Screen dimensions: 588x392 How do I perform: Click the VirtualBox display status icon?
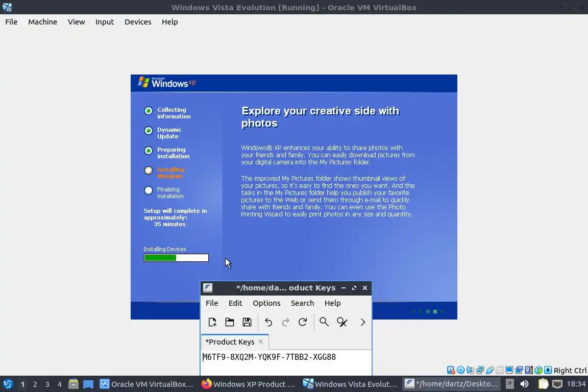[509, 370]
